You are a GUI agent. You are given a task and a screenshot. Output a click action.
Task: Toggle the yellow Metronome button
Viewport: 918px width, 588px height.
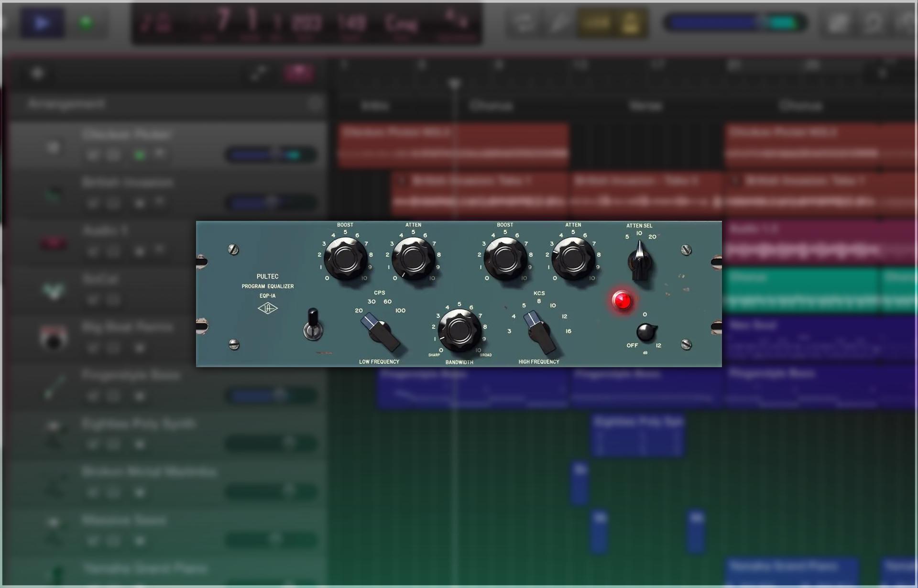pos(630,22)
